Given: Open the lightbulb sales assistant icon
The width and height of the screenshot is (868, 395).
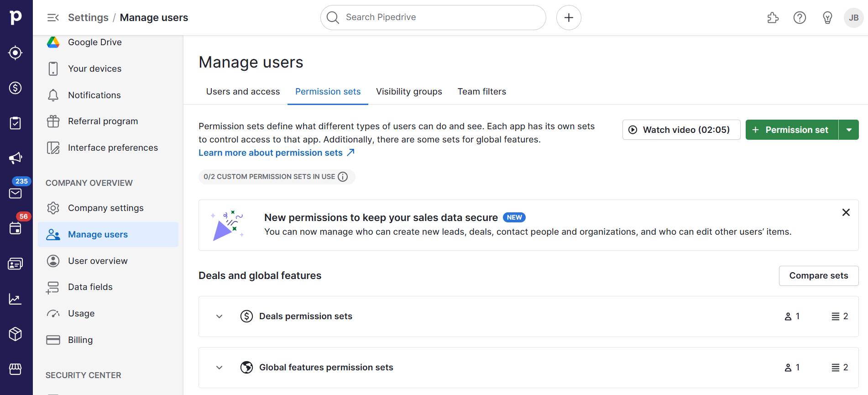Looking at the screenshot, I should pyautogui.click(x=827, y=18).
